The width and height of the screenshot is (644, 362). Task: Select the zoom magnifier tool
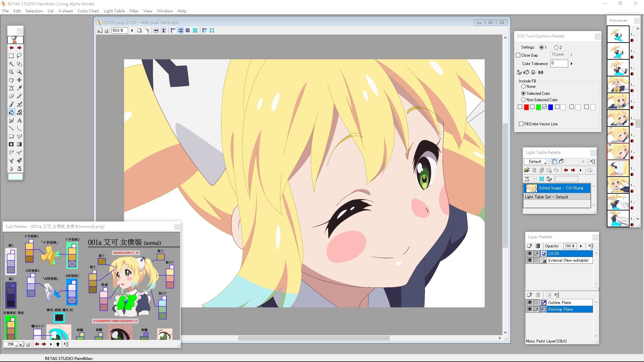coord(19,72)
